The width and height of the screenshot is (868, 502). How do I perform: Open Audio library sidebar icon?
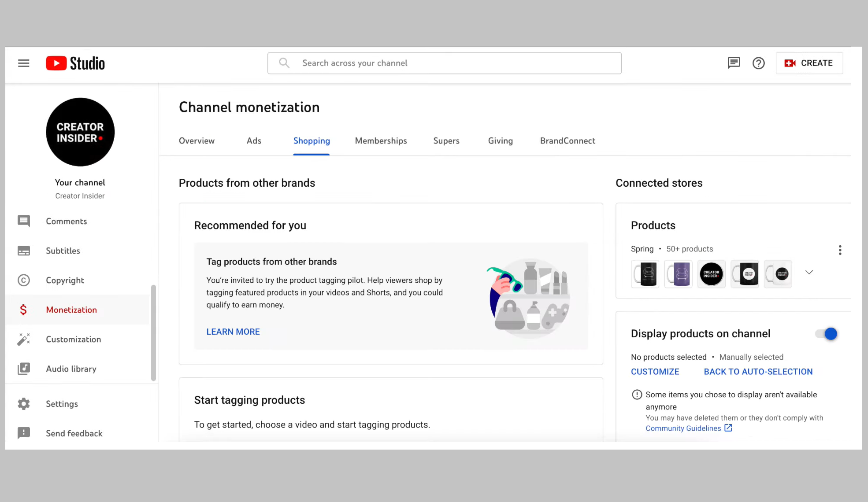point(24,369)
